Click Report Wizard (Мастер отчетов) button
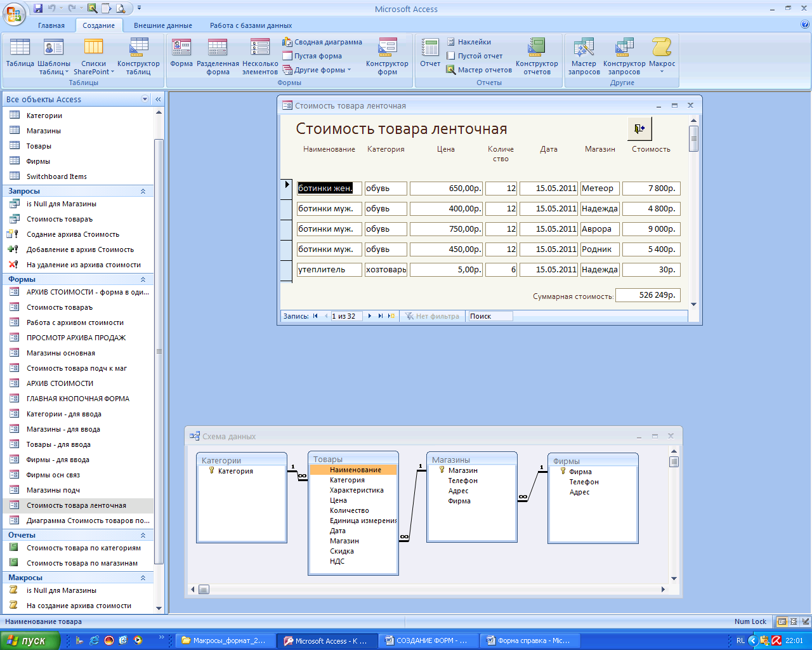Viewport: 812px width, 650px height. (479, 70)
